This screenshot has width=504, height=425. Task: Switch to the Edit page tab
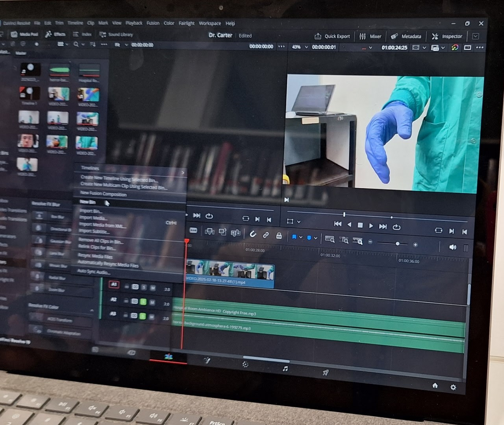pyautogui.click(x=169, y=357)
